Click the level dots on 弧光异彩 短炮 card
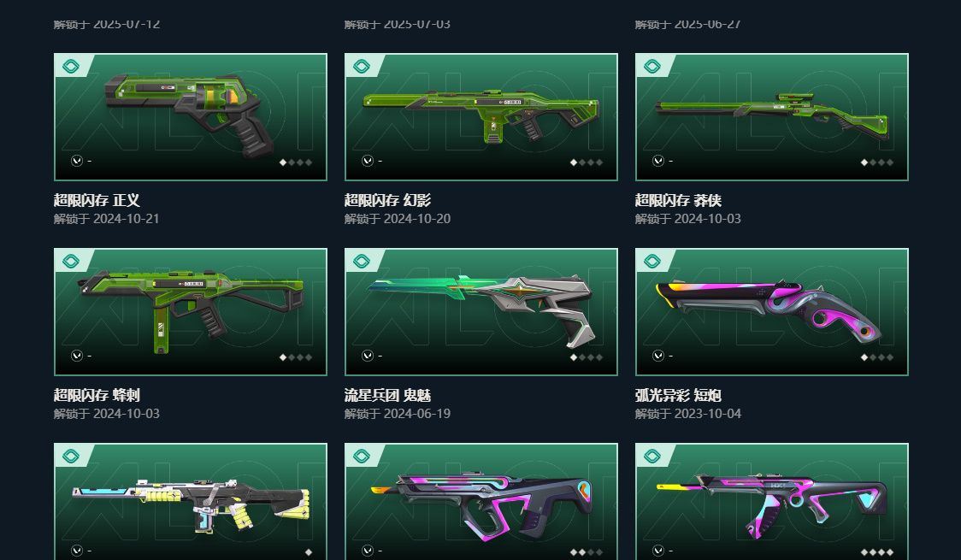The width and height of the screenshot is (961, 560). pos(877,357)
